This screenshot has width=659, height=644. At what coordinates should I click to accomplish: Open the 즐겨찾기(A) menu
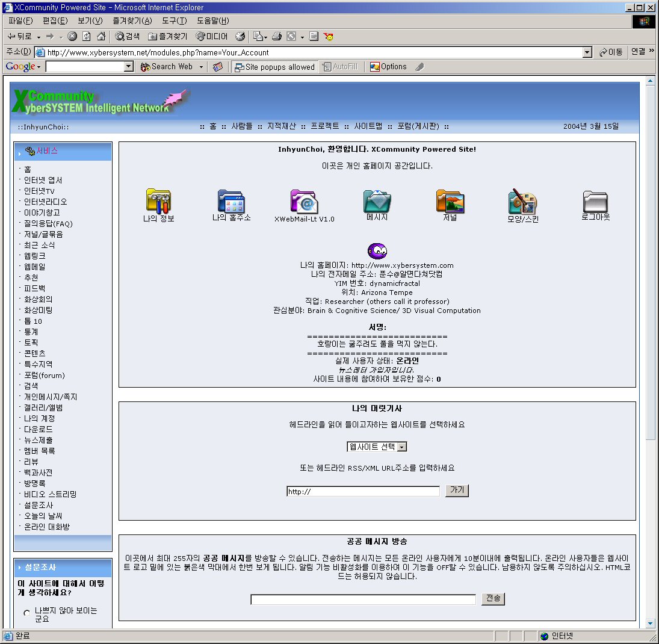click(x=132, y=21)
